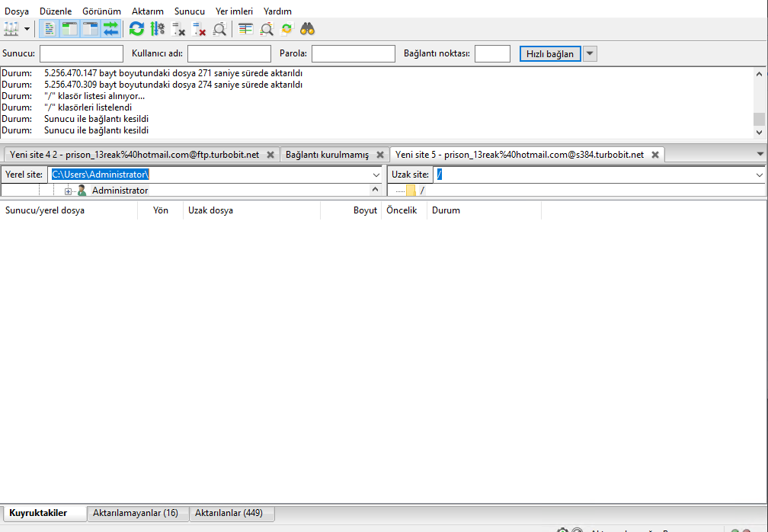The height and width of the screenshot is (532, 768).
Task: Open the Site Manager dropdown arrow
Action: (27, 29)
